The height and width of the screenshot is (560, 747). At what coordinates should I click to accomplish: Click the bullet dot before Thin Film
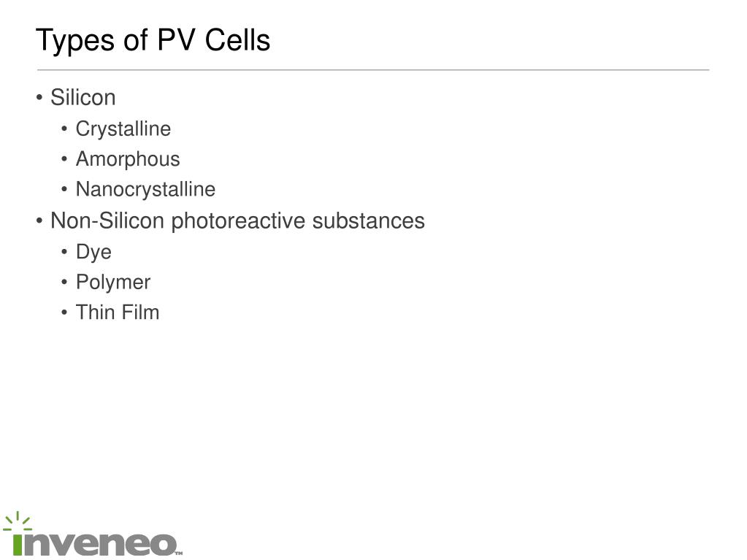[x=64, y=312]
